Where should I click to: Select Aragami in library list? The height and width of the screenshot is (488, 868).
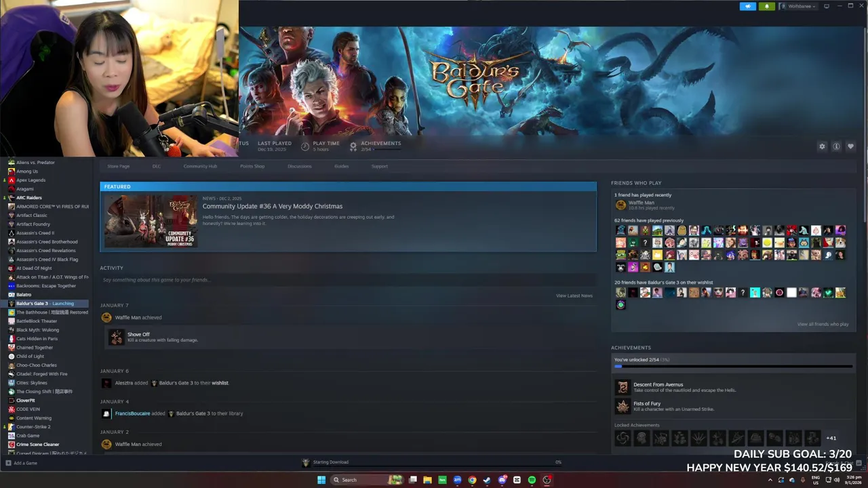[24, 189]
